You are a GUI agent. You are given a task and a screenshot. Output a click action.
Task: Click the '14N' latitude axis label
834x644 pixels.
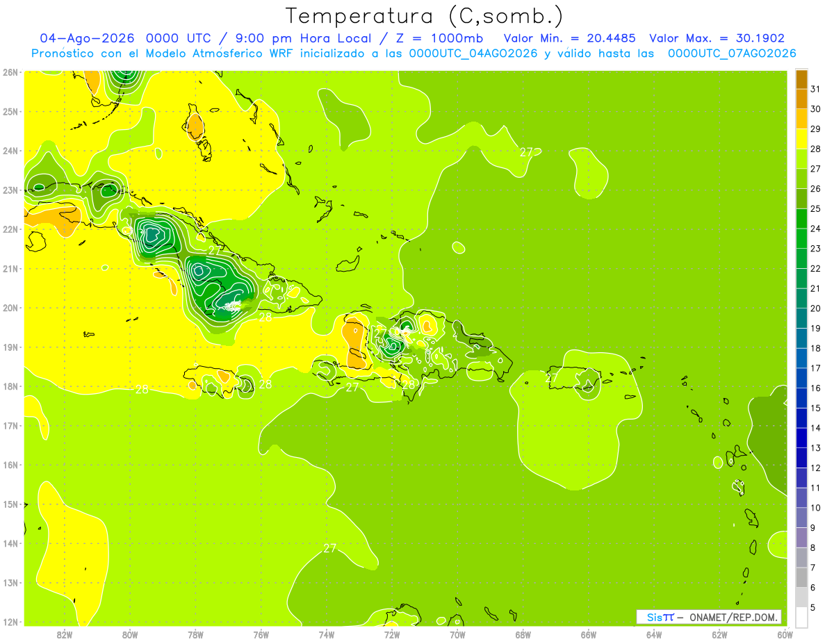click(x=10, y=543)
